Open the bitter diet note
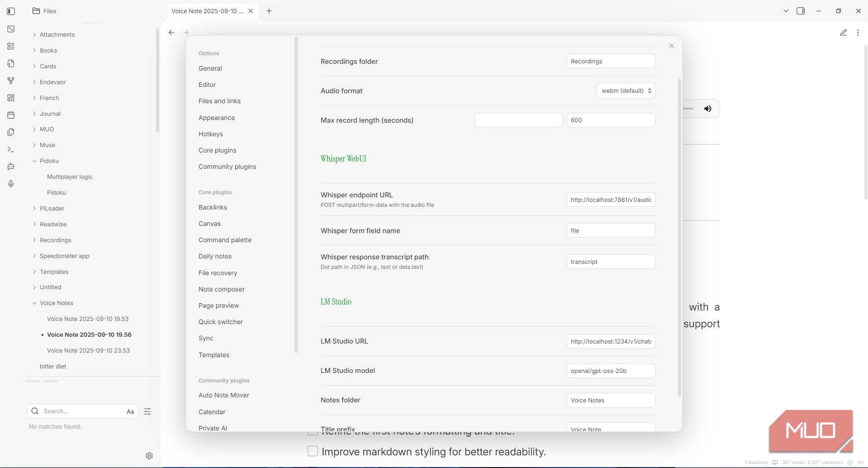The image size is (868, 468). (53, 366)
